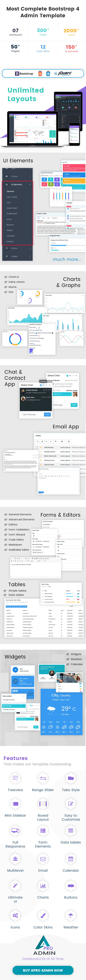86x980 pixels.
Task: Click the Weather list item under Widgets
Action: click(74, 659)
